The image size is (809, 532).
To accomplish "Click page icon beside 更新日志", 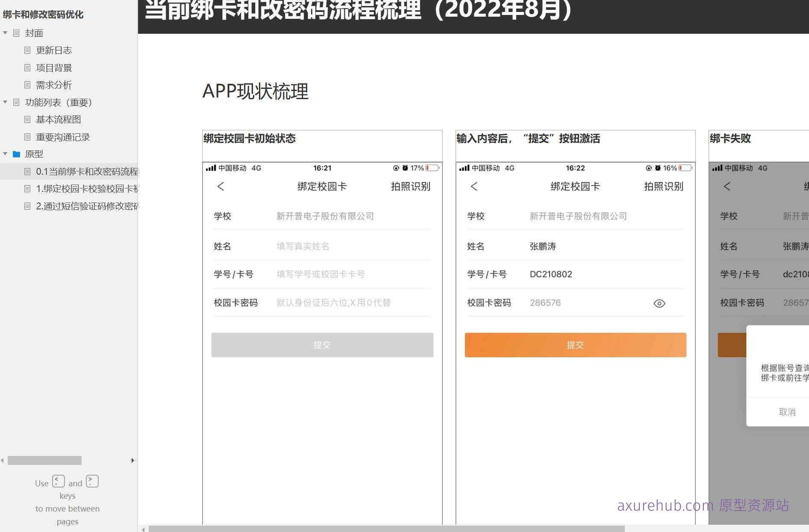I will pyautogui.click(x=27, y=50).
